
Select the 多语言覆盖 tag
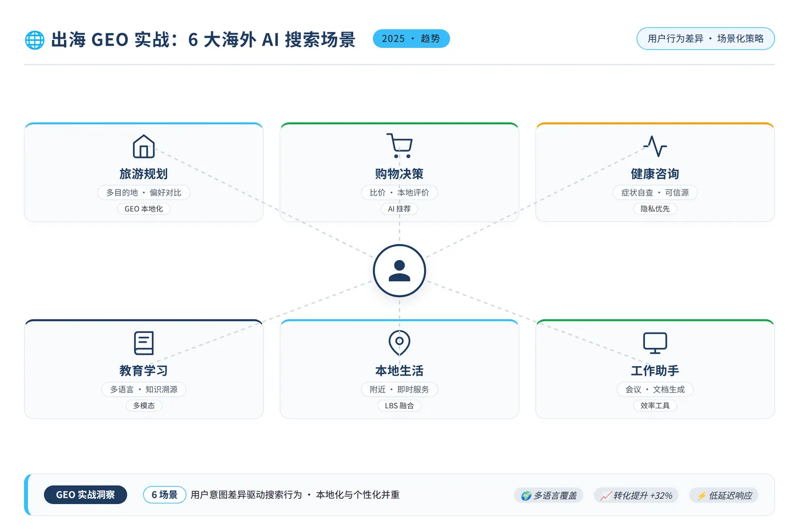(549, 496)
